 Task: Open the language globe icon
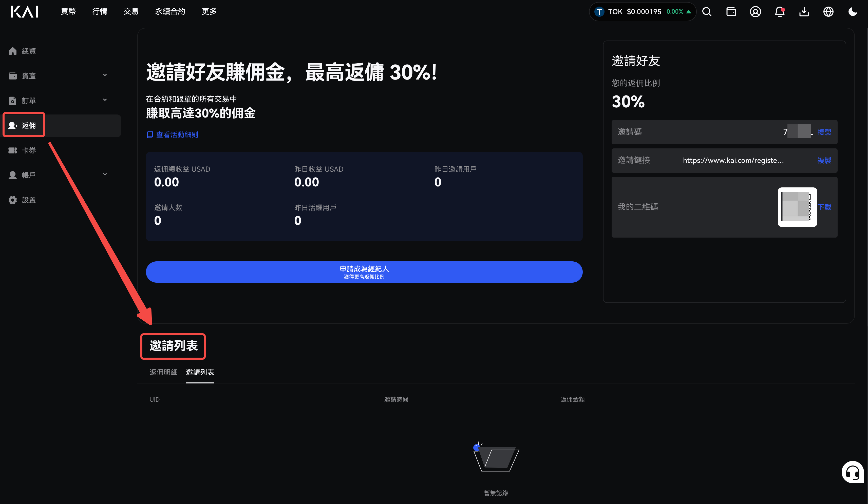tap(828, 12)
